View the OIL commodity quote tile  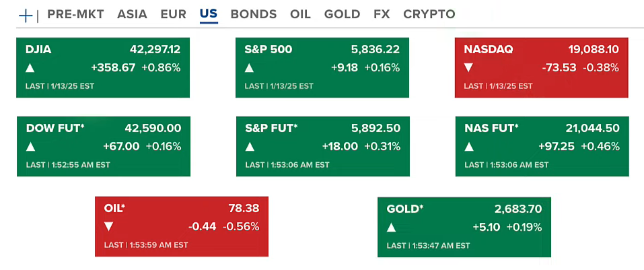click(182, 226)
